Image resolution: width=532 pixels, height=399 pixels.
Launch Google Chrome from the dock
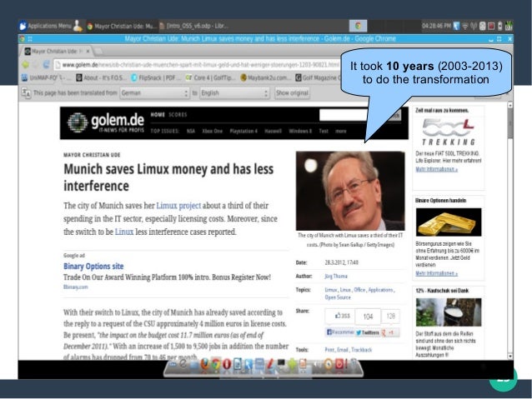coord(215,364)
